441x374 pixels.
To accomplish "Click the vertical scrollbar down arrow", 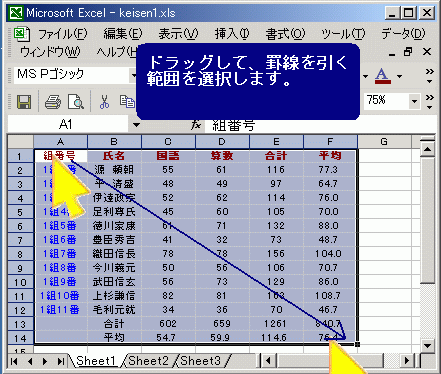I will [427, 345].
